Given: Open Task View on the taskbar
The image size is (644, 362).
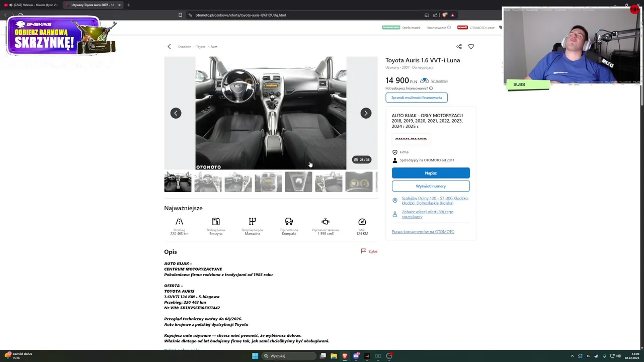Looking at the screenshot, I should [x=323, y=356].
